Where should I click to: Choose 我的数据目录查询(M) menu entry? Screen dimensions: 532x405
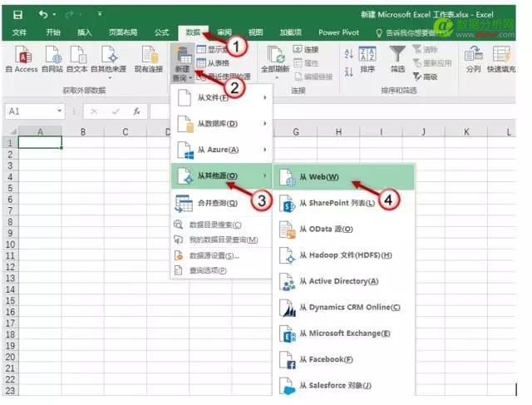coord(222,240)
